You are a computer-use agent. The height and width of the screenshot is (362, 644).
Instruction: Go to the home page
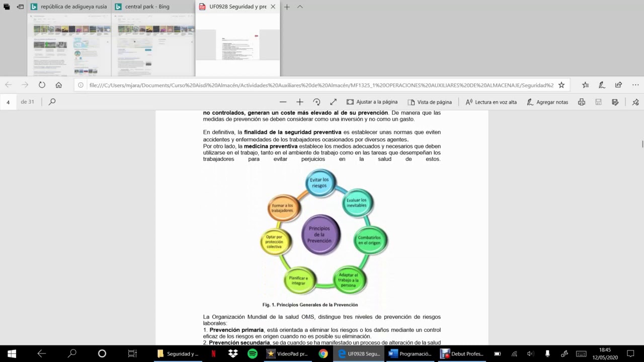58,85
